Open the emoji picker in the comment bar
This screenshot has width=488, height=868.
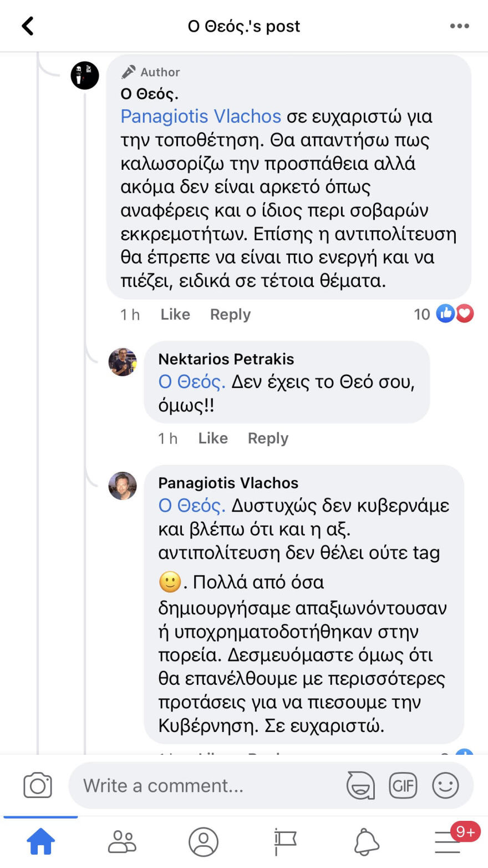(x=445, y=785)
